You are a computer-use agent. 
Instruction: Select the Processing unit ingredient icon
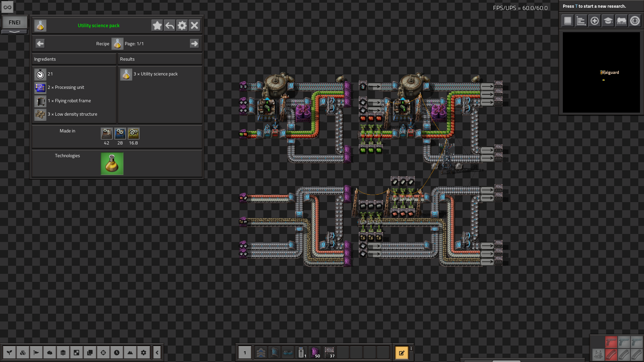(x=40, y=87)
